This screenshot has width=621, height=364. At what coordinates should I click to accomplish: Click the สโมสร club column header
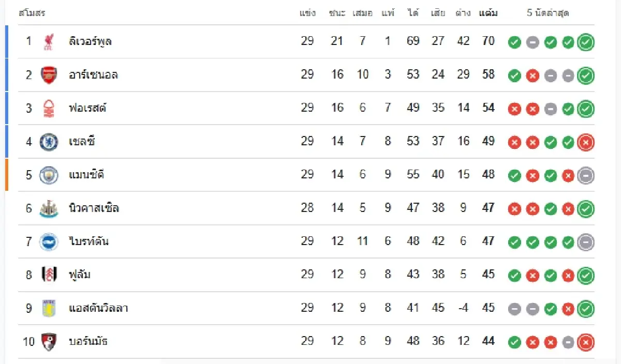32,13
